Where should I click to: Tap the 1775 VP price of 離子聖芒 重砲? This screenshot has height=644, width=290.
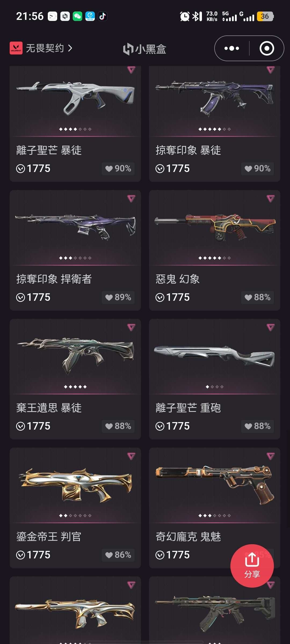[173, 426]
